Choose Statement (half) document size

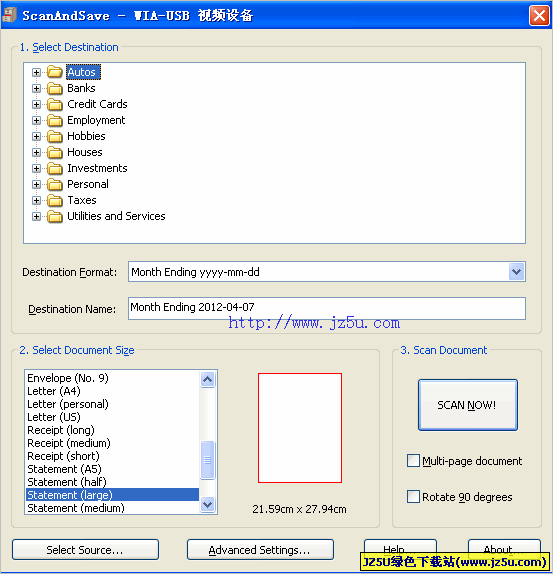[x=113, y=482]
